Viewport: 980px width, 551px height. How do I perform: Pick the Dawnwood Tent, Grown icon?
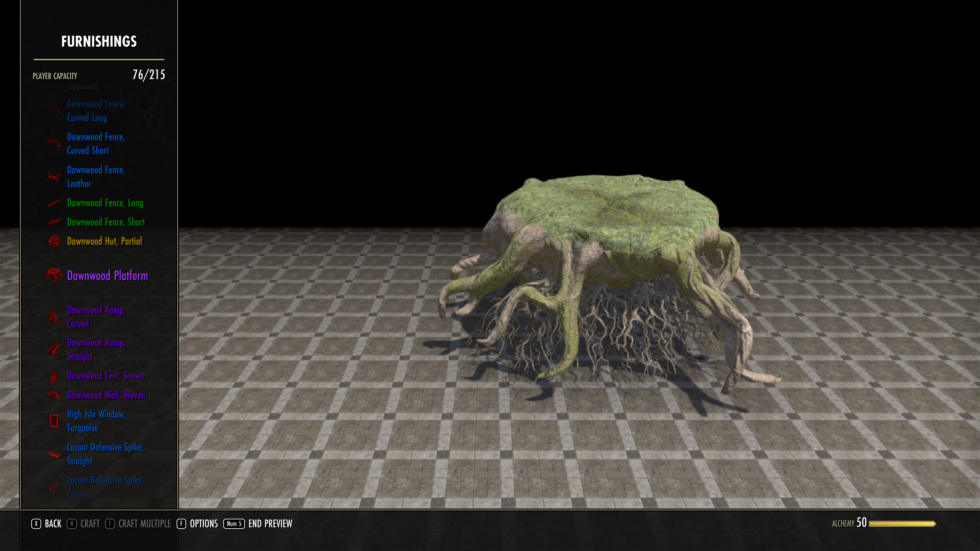point(54,376)
